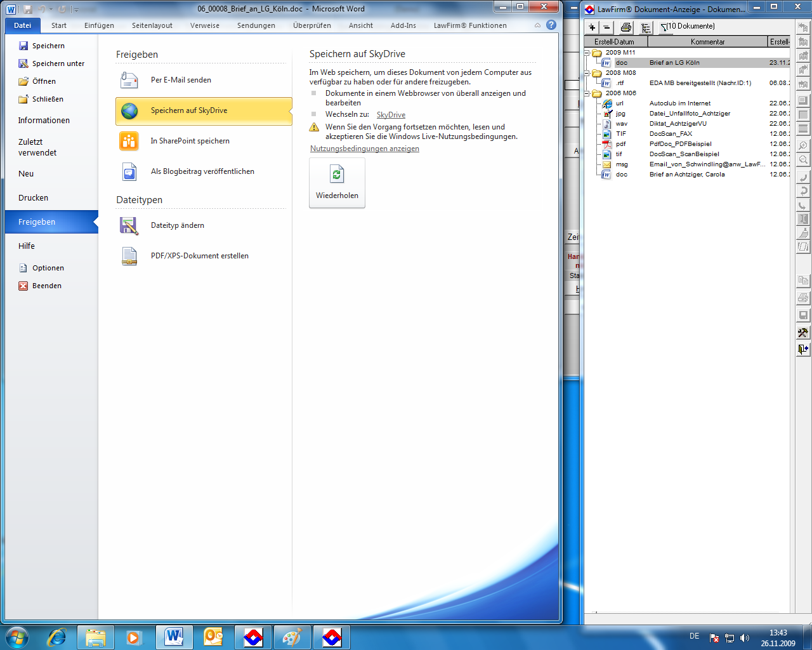This screenshot has width=812, height=650.
Task: Choose In SharePoint speichern
Action: tap(190, 141)
